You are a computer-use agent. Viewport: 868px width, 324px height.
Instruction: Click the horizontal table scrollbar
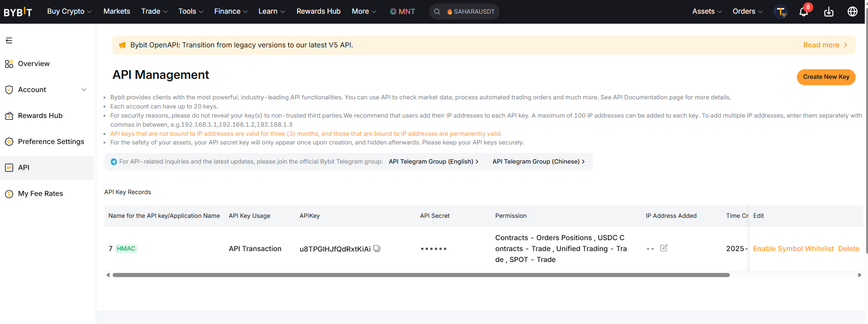coord(421,275)
